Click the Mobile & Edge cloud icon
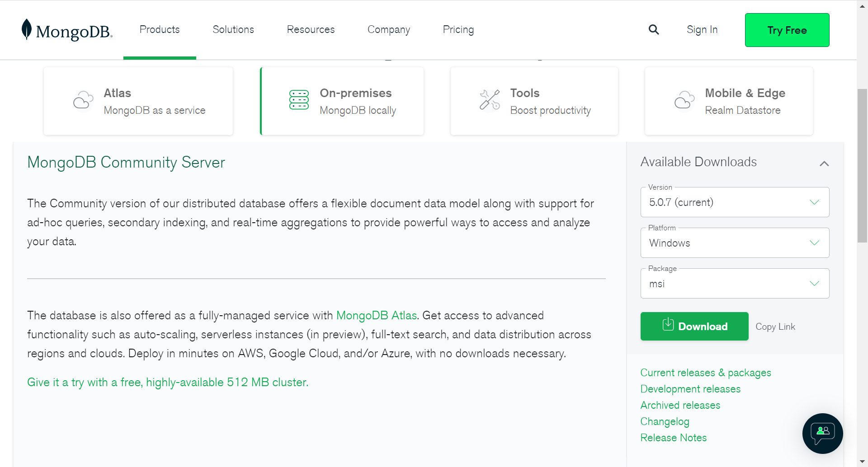The image size is (868, 467). 684,100
